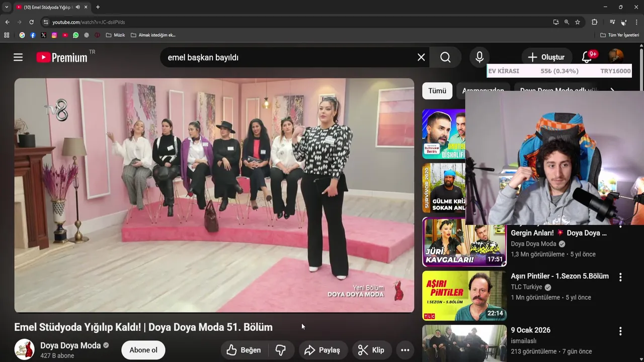644x362 pixels.
Task: Open the Instagram bookmark
Action: click(54, 35)
